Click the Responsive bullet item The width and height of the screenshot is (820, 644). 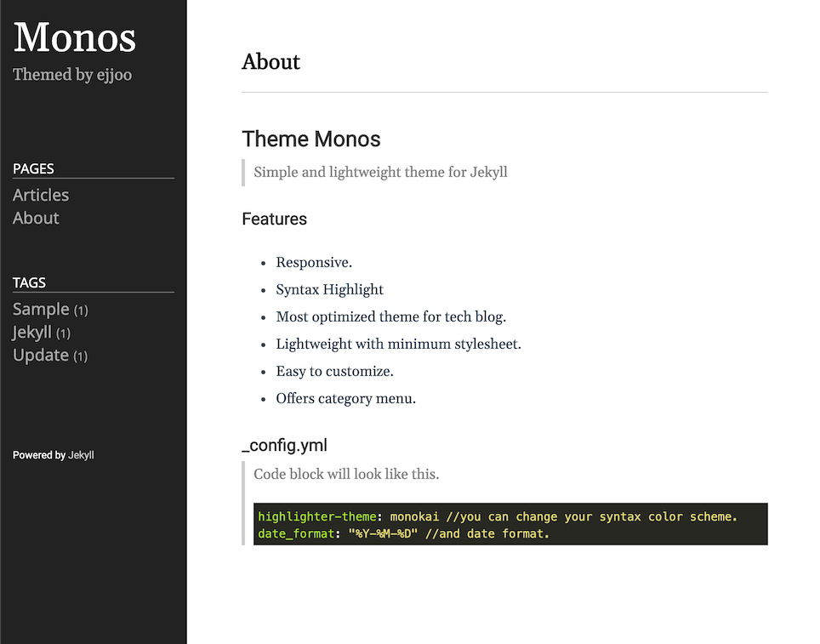(x=313, y=262)
